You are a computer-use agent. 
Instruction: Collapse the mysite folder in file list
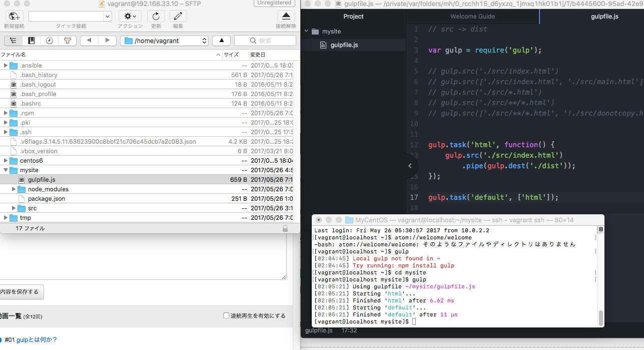[6, 170]
